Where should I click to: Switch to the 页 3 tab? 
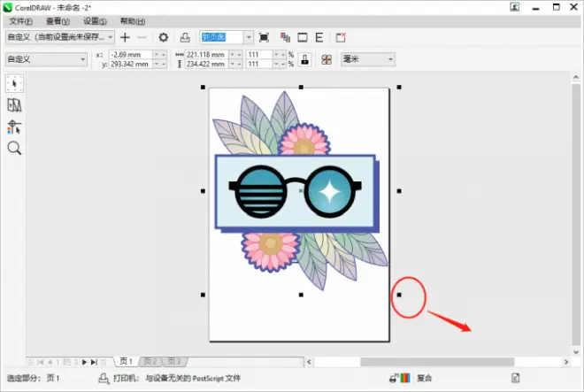point(174,361)
